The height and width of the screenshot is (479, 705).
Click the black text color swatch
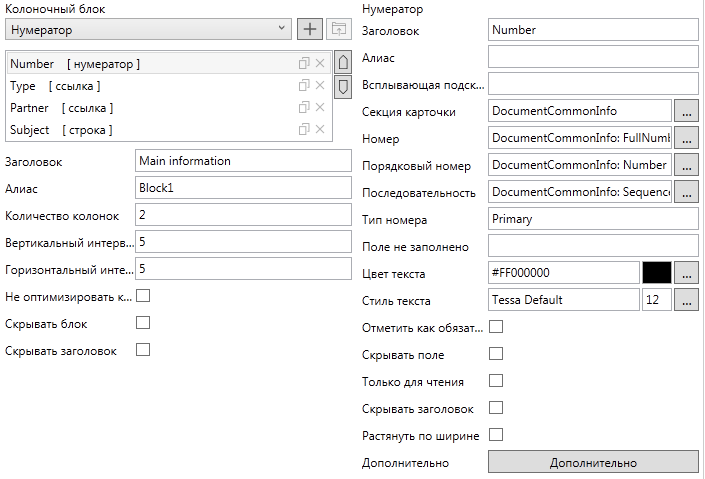click(x=656, y=272)
